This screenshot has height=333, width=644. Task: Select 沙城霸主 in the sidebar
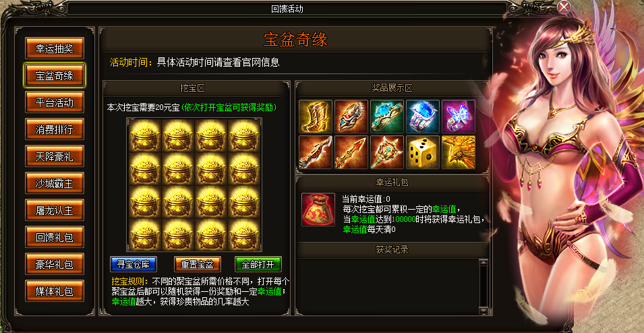(54, 183)
